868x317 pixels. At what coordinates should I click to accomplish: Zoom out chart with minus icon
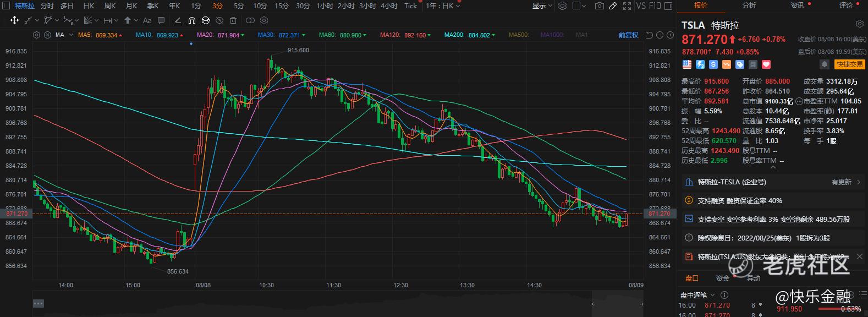660,35
